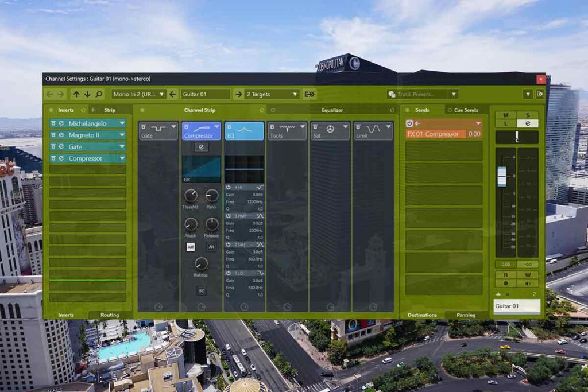This screenshot has width=588, height=392.
Task: Switch to the Cue Sends tab
Action: (x=465, y=110)
